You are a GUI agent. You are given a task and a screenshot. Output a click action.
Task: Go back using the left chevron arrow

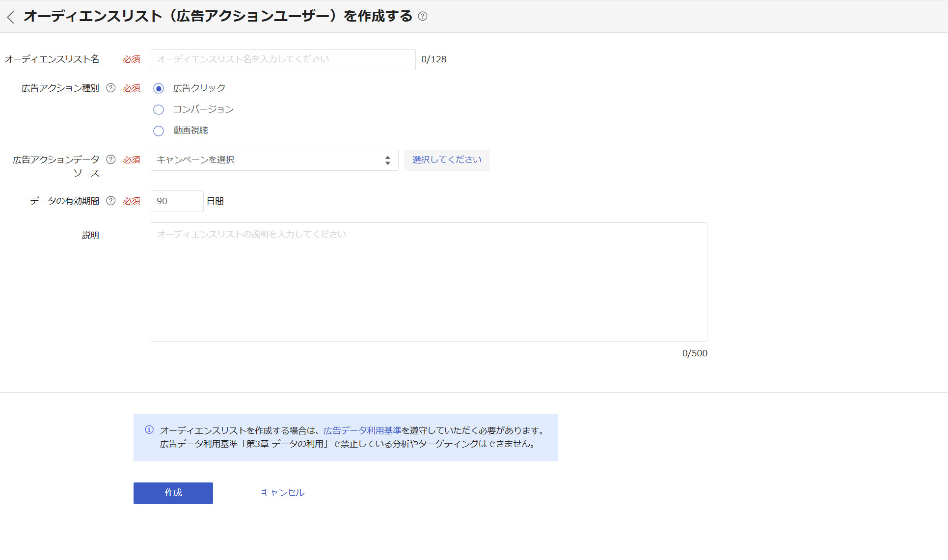click(10, 17)
